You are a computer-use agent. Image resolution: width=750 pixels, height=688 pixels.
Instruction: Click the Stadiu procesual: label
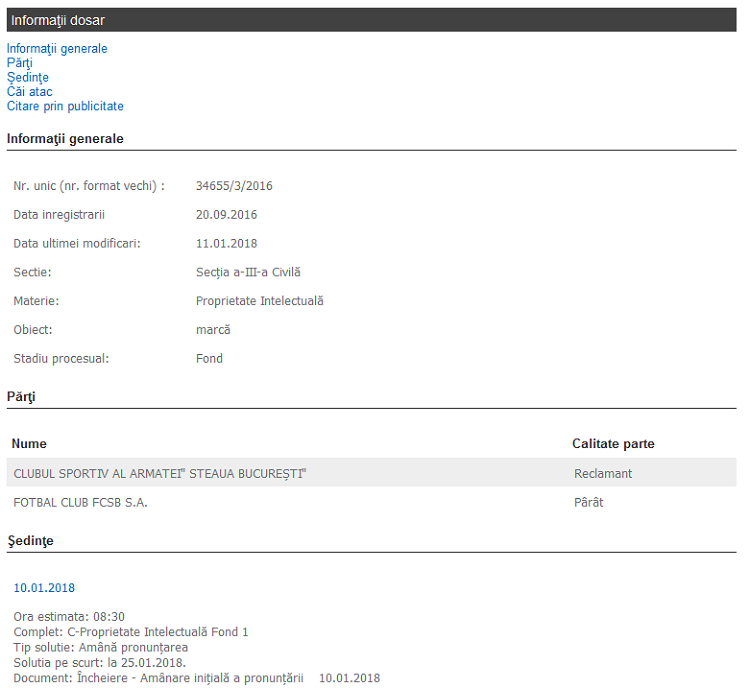tap(61, 358)
